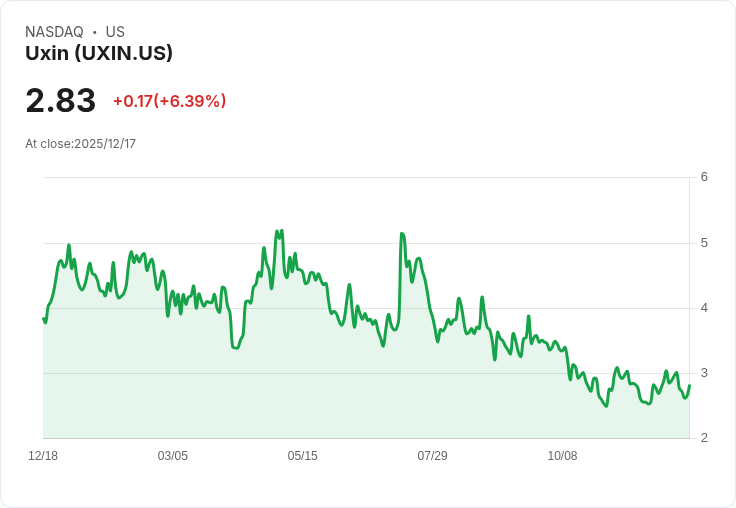
Task: Click the 10/08 date label on x-axis
Action: [x=562, y=455]
